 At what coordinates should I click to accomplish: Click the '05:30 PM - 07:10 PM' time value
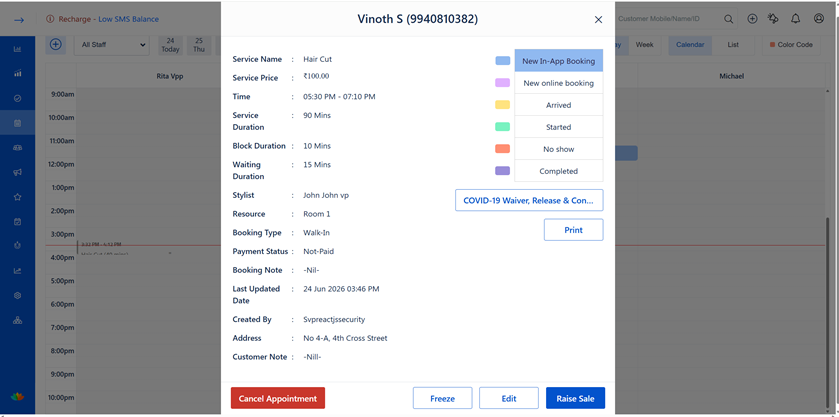tap(339, 97)
